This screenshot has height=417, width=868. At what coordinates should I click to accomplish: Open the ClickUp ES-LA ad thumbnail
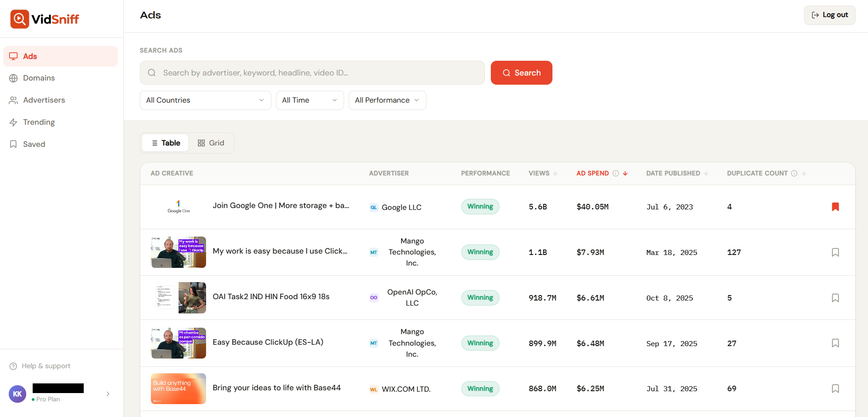click(x=178, y=343)
